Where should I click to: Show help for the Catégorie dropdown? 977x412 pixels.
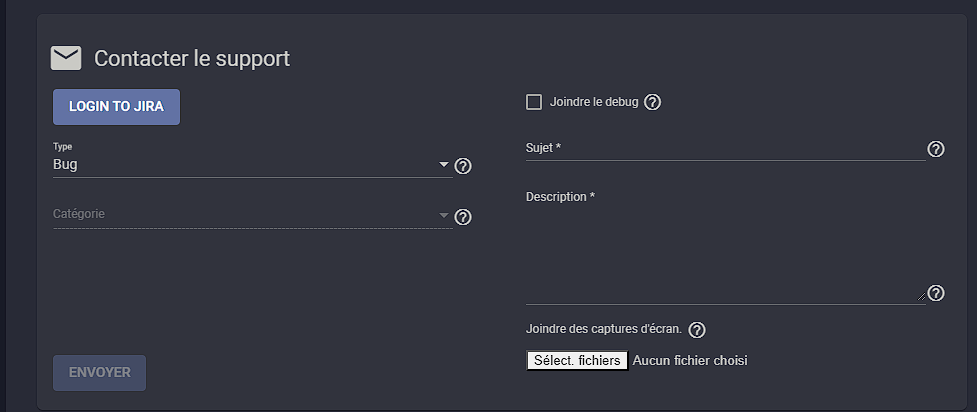coord(463,217)
